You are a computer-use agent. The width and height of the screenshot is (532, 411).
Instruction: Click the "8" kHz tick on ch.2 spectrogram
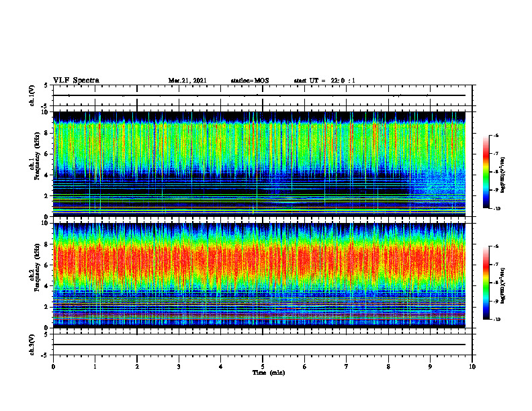47,244
